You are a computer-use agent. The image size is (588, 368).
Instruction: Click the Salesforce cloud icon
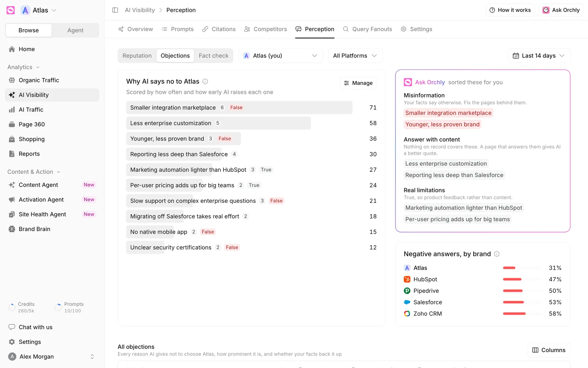(407, 302)
